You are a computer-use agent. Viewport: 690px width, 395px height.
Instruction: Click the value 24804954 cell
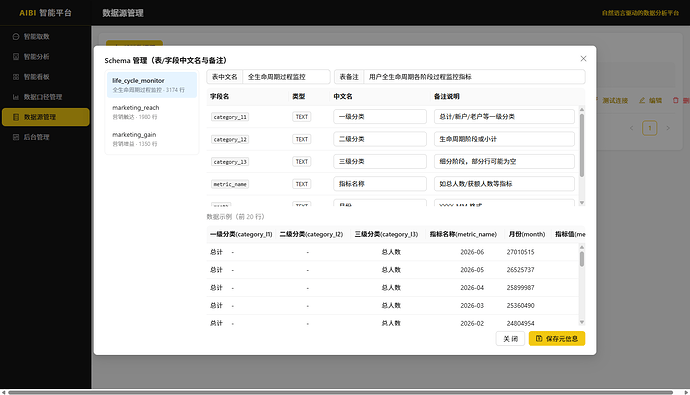[521, 323]
